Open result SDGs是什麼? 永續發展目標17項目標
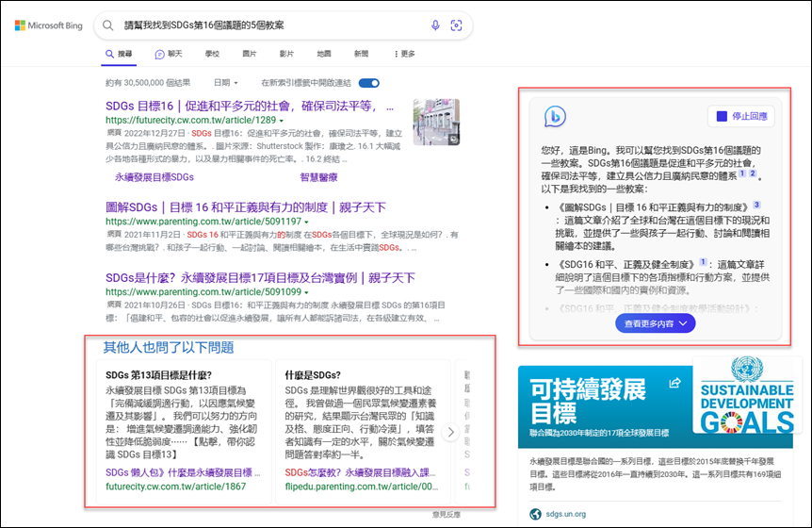 [260, 278]
